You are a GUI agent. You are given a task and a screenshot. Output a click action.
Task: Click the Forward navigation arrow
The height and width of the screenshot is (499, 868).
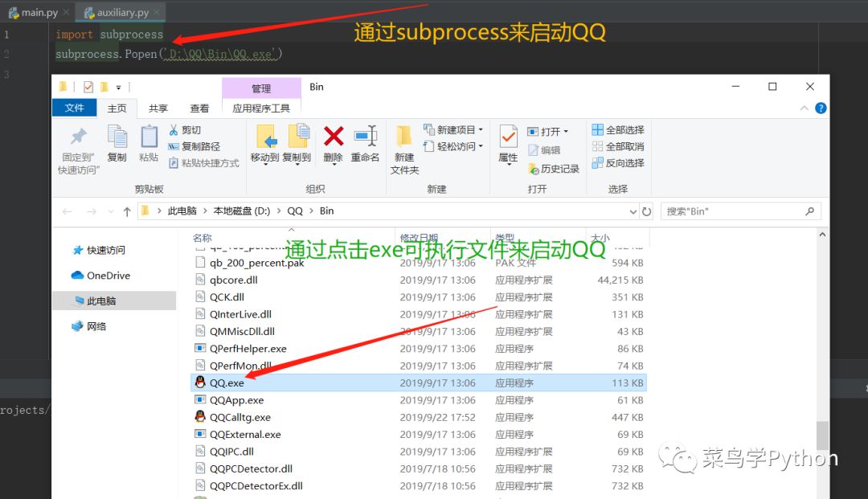(x=92, y=211)
